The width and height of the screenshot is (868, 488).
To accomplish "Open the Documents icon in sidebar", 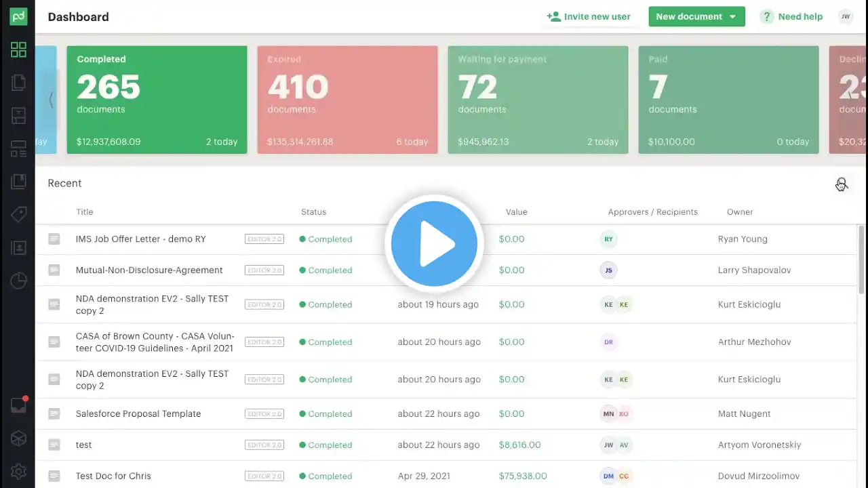I will pos(18,83).
